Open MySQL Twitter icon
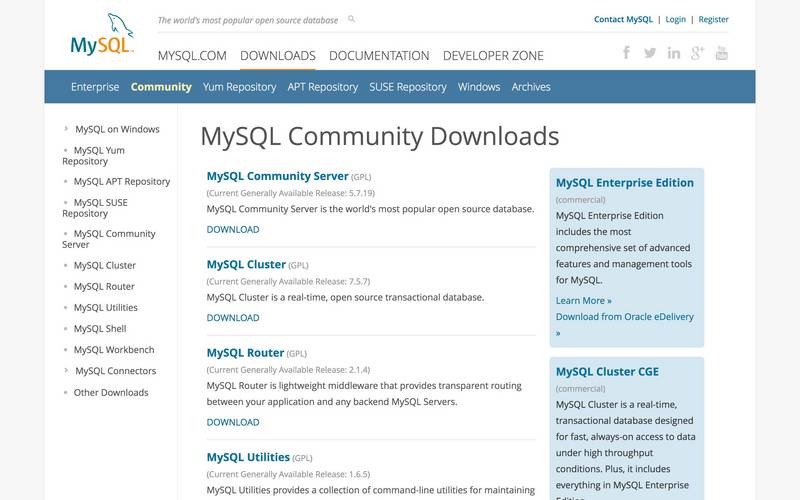The image size is (800, 500). [649, 53]
